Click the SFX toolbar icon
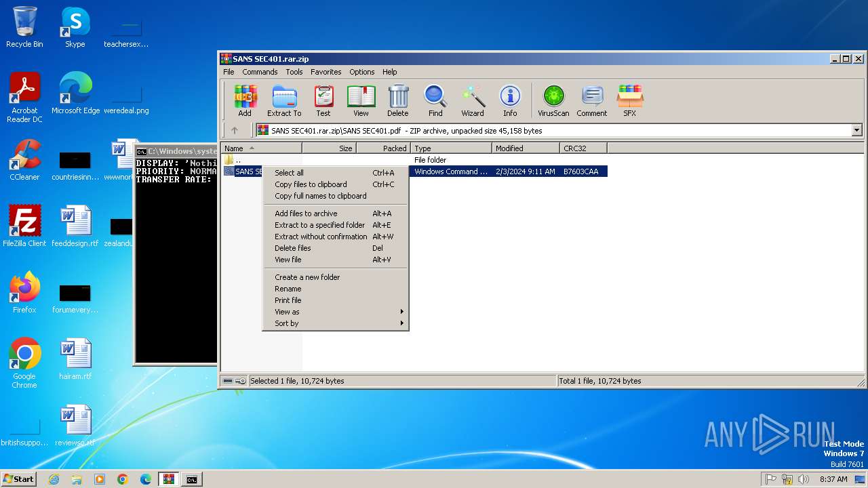This screenshot has height=488, width=868. (x=630, y=101)
